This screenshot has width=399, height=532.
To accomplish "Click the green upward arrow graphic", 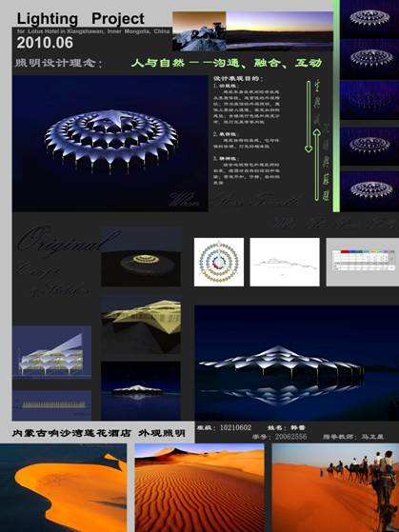I will pos(316,165).
